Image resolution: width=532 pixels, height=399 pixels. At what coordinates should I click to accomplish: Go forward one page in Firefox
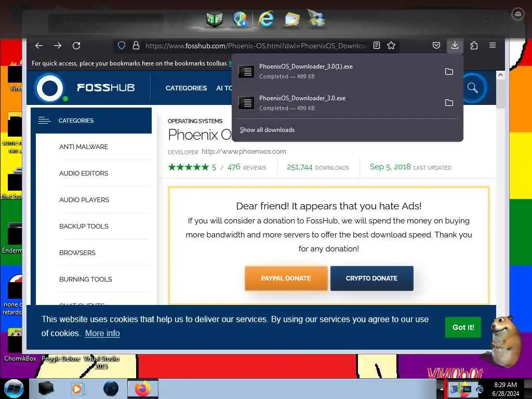coord(58,46)
